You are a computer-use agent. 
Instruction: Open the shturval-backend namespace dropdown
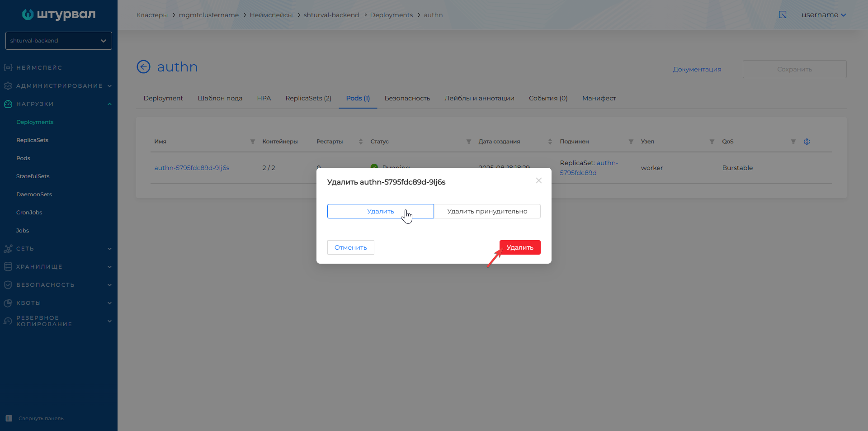(x=59, y=41)
